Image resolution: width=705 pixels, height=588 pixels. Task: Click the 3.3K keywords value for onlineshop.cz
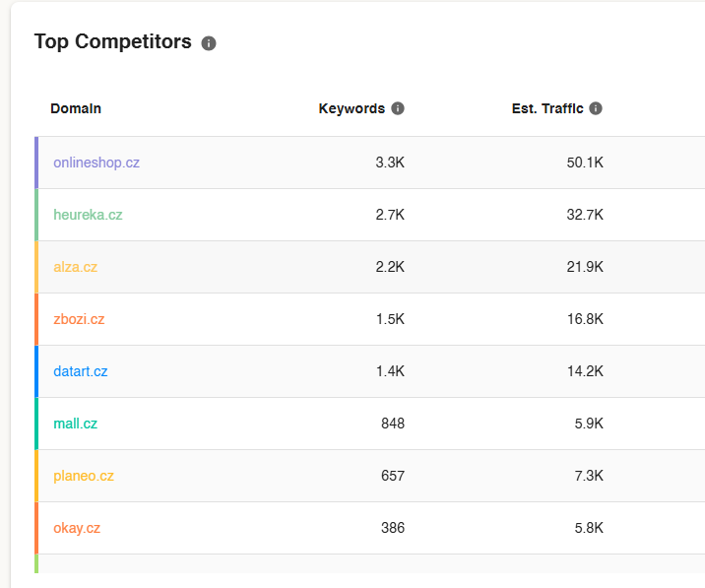point(390,163)
